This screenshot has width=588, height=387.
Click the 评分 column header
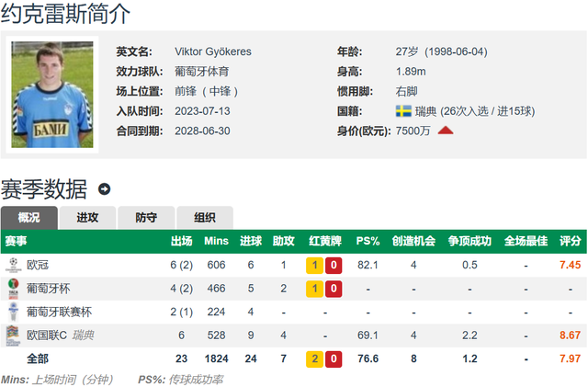pyautogui.click(x=571, y=241)
